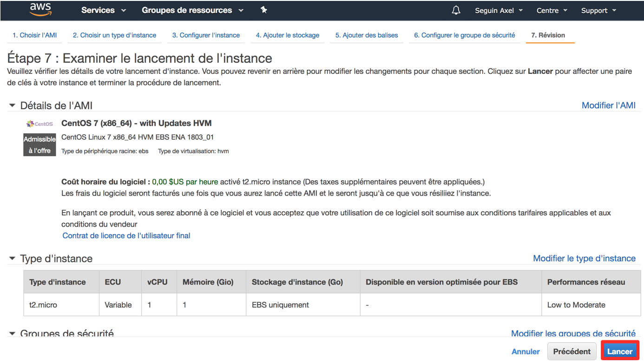The width and height of the screenshot is (644, 364).
Task: Click the Performances réseau column header
Action: pyautogui.click(x=591, y=282)
